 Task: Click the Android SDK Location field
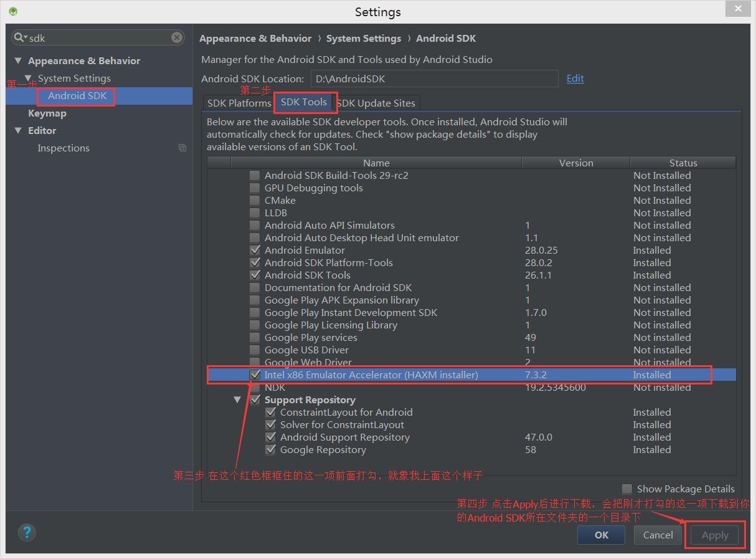point(435,79)
